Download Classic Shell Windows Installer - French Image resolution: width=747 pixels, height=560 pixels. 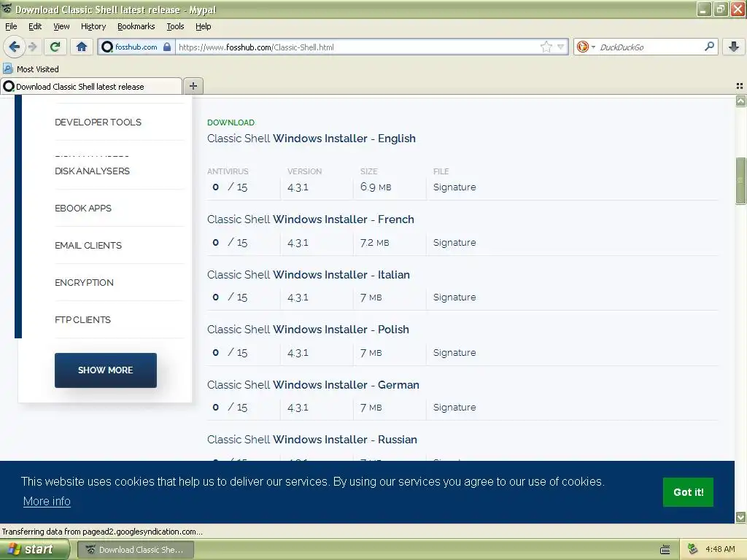[311, 219]
